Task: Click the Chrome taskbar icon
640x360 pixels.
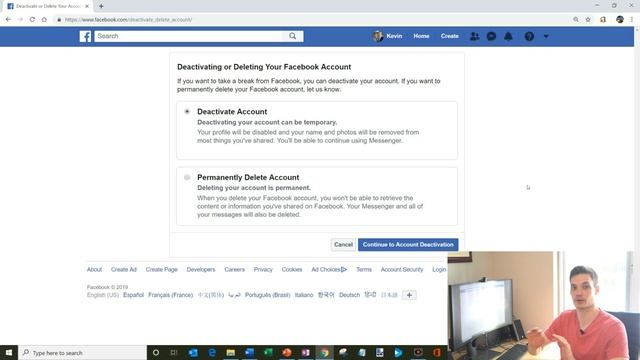Action: (324, 352)
